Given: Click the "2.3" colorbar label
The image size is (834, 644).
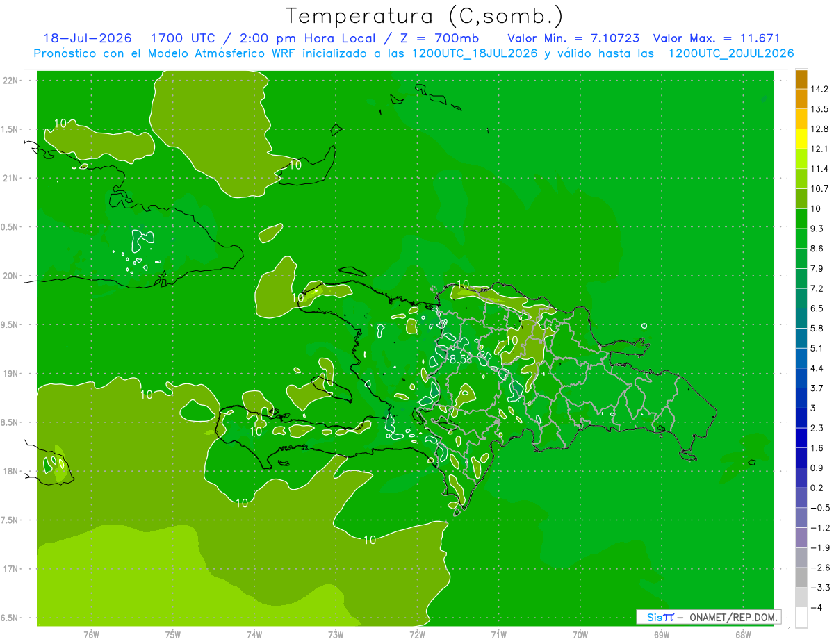Looking at the screenshot, I should point(817,428).
